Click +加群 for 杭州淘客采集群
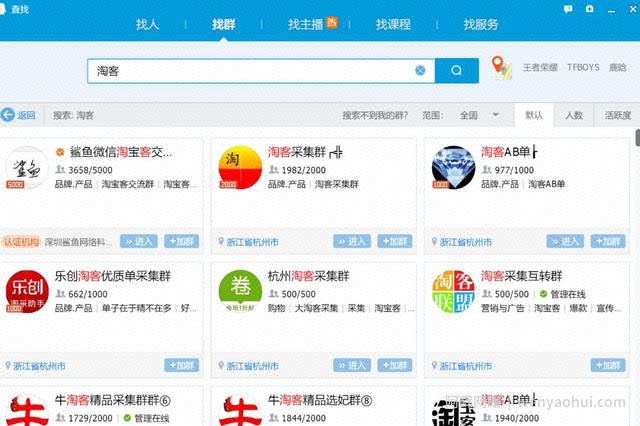This screenshot has height=426, width=640. [x=395, y=365]
